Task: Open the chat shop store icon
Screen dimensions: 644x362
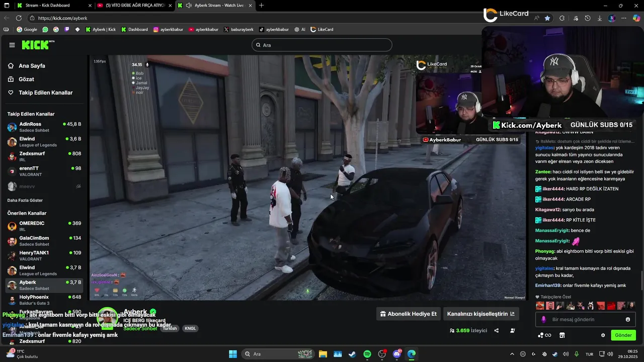Action: [x=562, y=335]
